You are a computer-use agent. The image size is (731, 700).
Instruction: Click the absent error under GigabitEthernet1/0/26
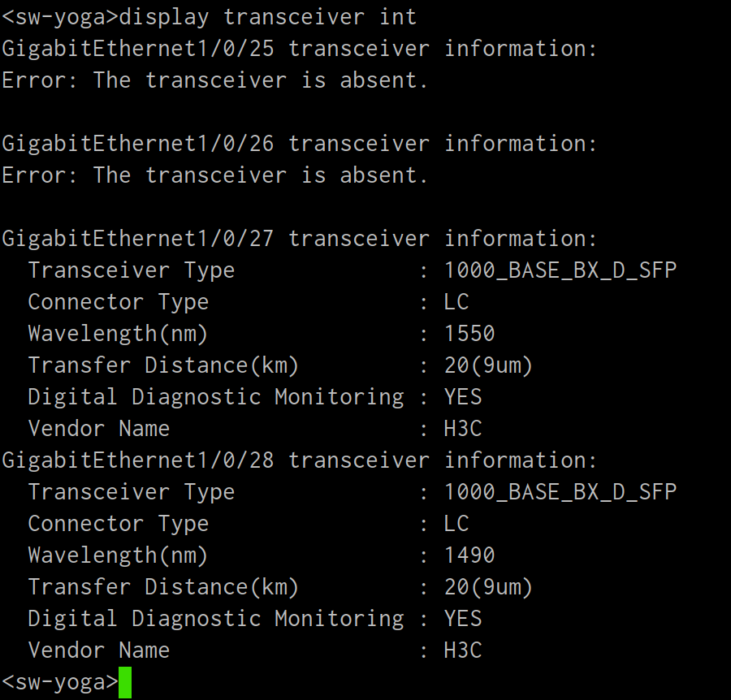tap(214, 175)
